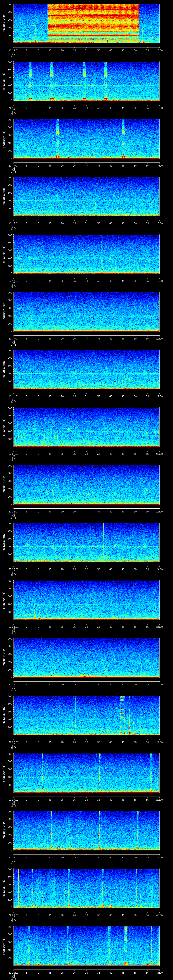Click the 22:20:00 start time label
This screenshot has width=173, height=980.
pyautogui.click(x=13, y=396)
